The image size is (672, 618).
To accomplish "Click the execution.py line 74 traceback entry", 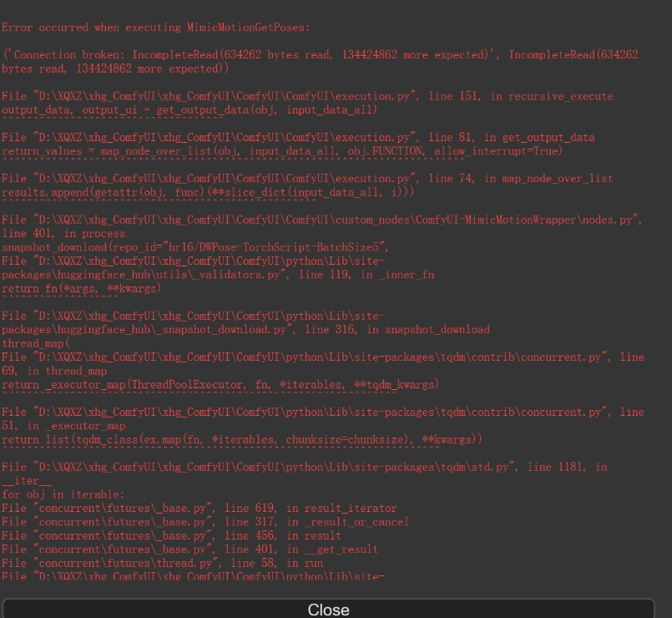I will tap(307, 178).
